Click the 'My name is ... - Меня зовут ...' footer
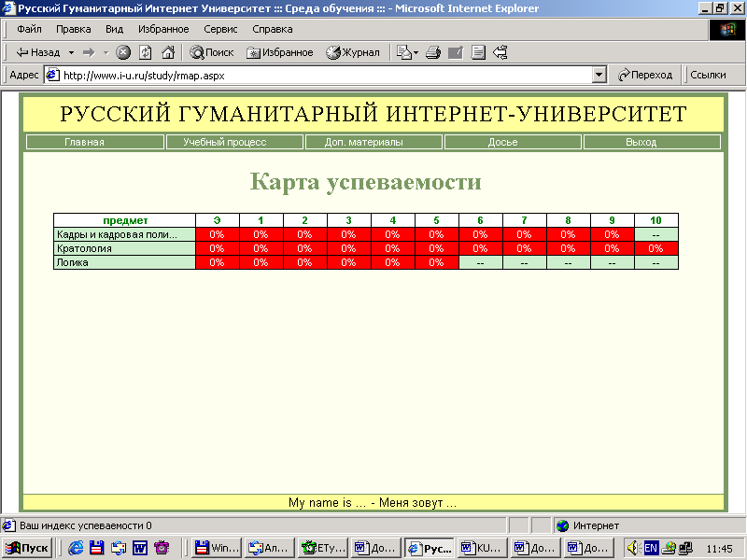The image size is (747, 560). [373, 503]
